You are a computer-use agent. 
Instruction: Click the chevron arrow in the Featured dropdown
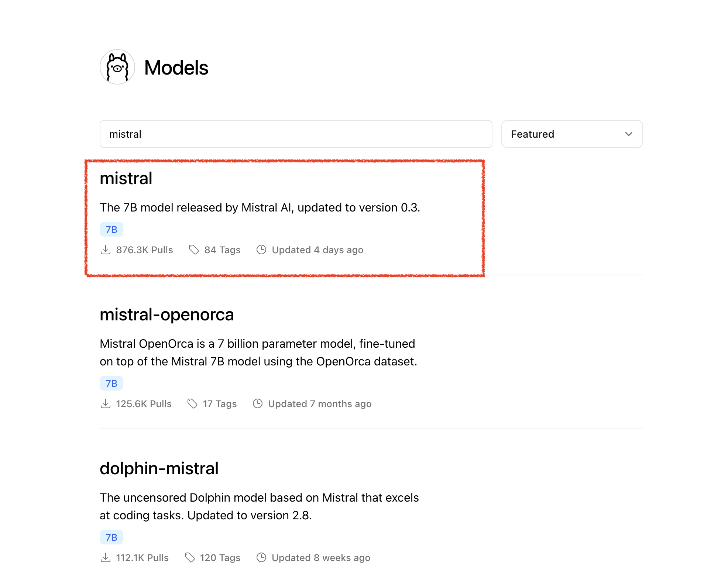(628, 134)
